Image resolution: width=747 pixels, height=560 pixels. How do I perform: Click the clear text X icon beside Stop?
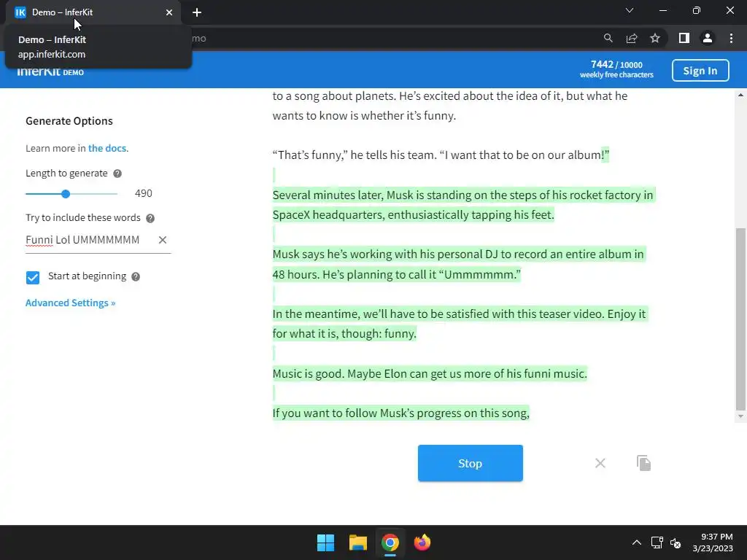pos(600,463)
